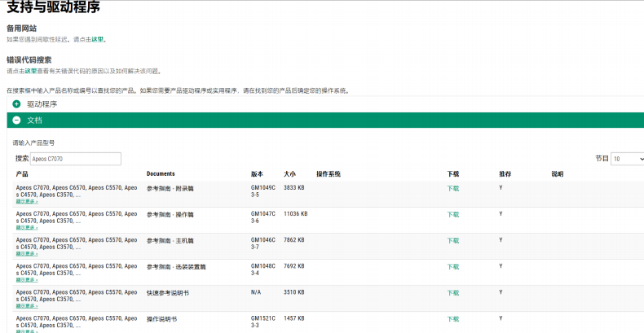The width and height of the screenshot is (644, 333).
Task: Download 参考指南 - 选装装置篇 document
Action: [453, 267]
